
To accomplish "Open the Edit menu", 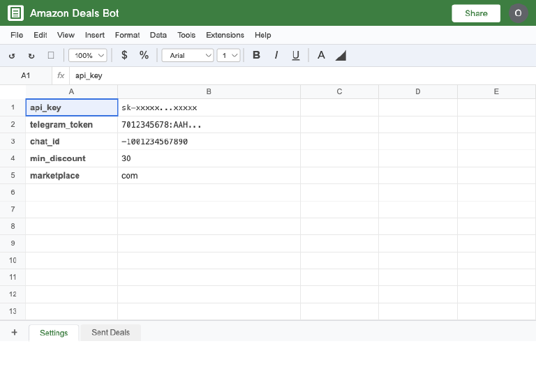I will (x=40, y=35).
